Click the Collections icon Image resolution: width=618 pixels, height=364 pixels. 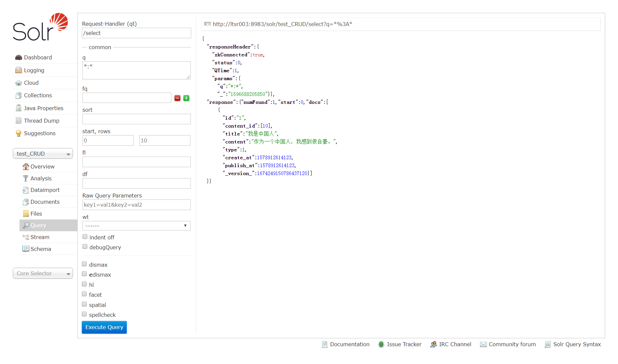18,96
